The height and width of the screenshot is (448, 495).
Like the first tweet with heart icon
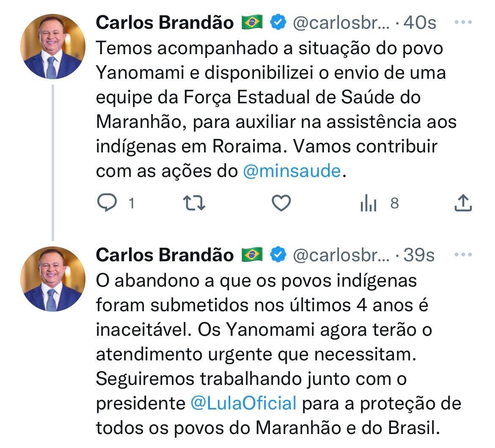pyautogui.click(x=281, y=204)
